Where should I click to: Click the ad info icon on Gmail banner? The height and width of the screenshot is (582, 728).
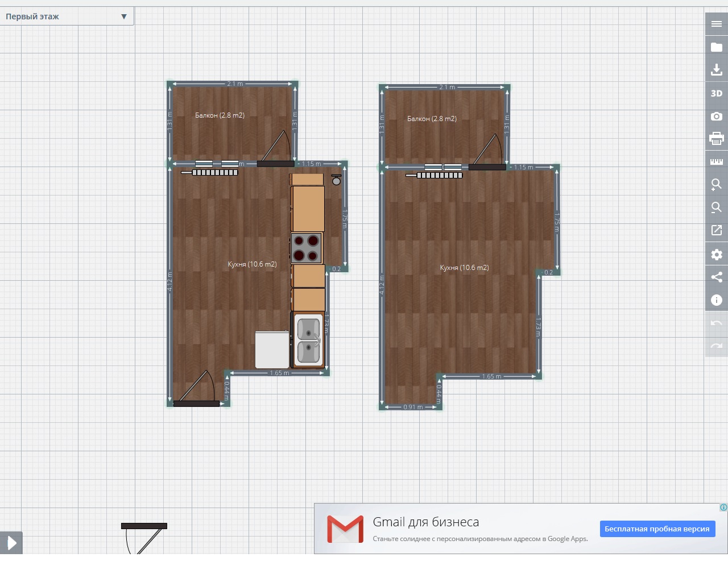tap(723, 508)
